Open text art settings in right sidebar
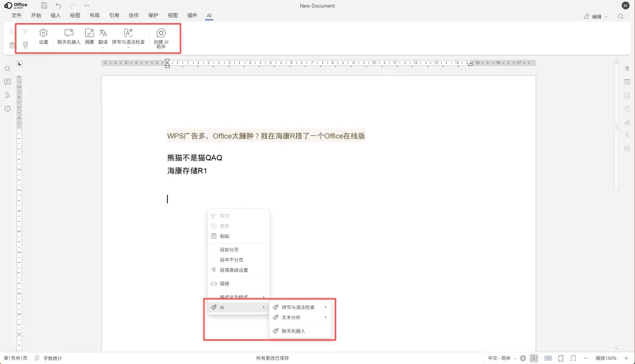Image resolution: width=635 pixels, height=364 pixels. click(627, 135)
